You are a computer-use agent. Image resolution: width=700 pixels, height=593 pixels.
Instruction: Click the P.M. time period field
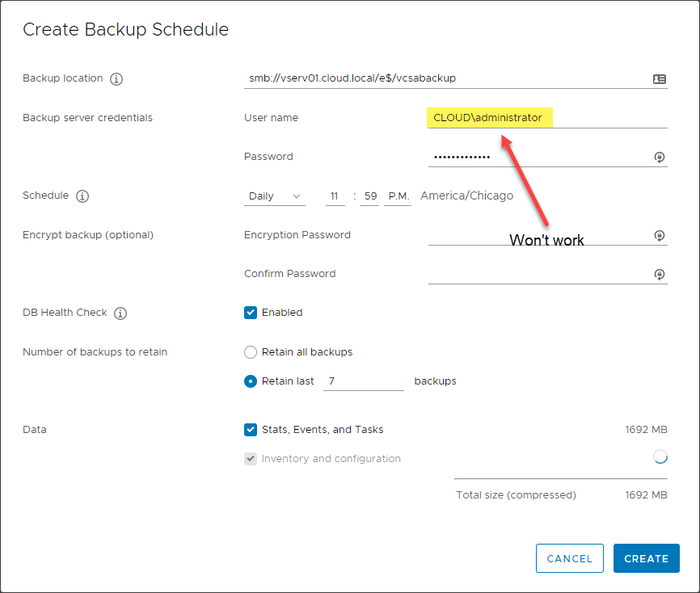[398, 196]
